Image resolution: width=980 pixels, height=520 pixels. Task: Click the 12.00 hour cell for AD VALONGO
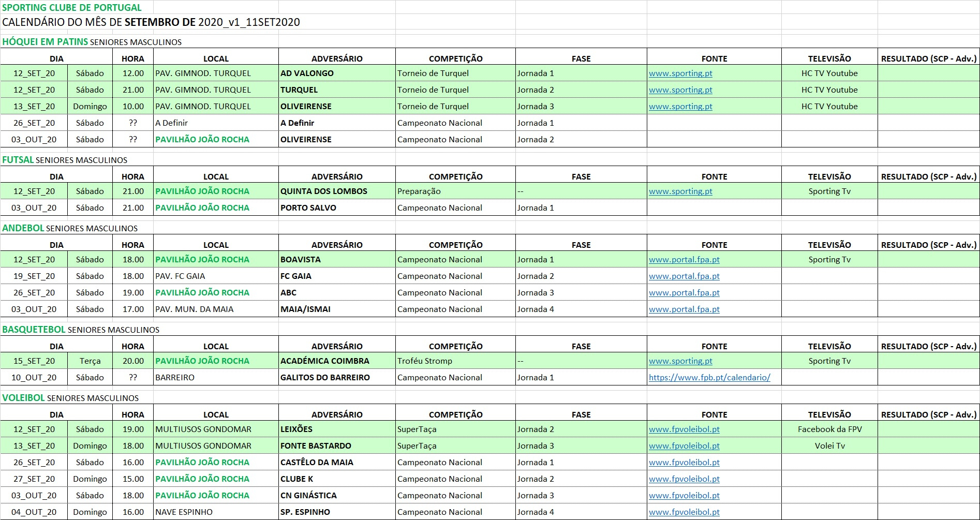(x=133, y=73)
